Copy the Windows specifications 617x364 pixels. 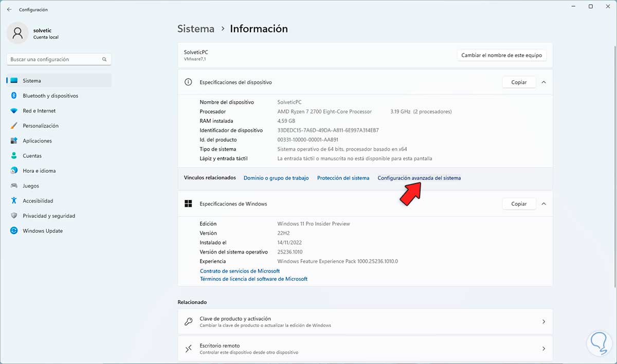click(x=519, y=204)
